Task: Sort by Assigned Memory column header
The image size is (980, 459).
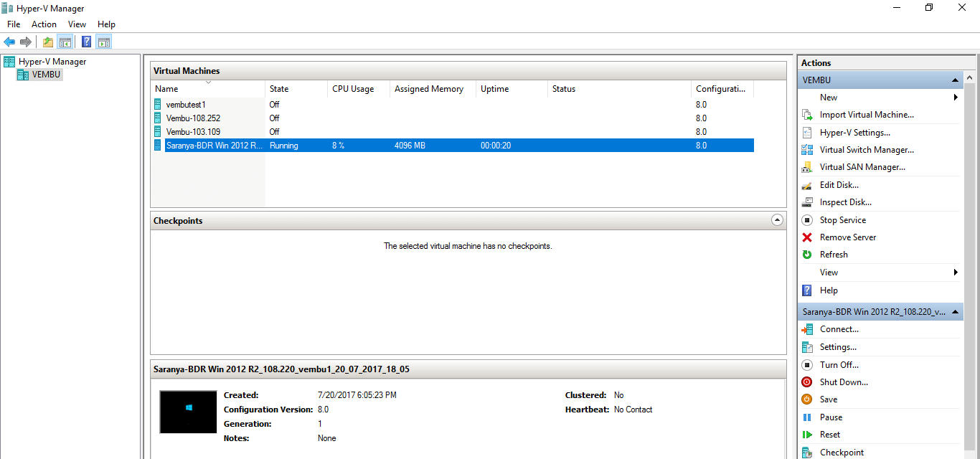Action: [x=433, y=89]
